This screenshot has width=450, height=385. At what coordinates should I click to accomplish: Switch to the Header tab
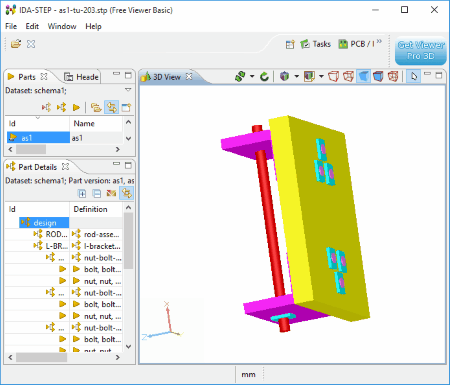click(82, 77)
